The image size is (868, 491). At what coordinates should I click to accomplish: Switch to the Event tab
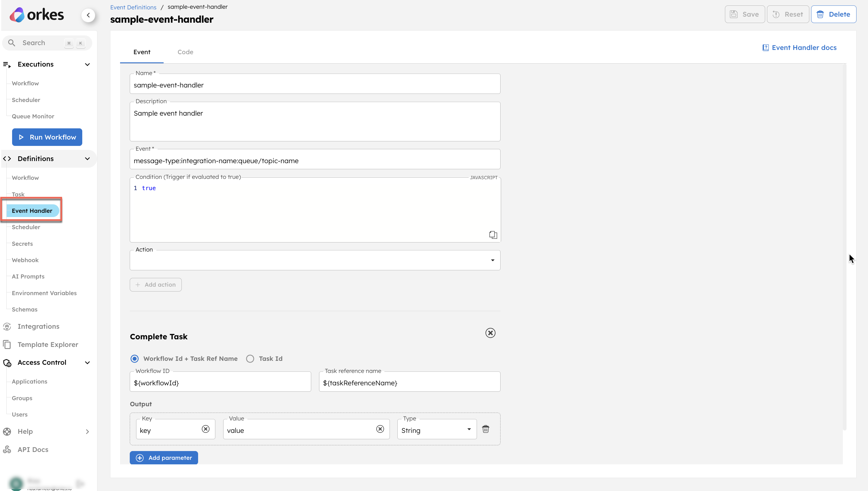141,52
